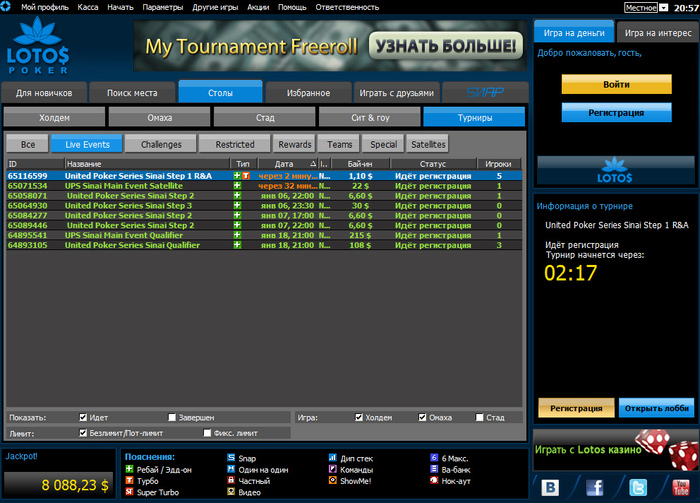This screenshot has height=503, width=700.
Task: Select the Омаха game tab
Action: [159, 117]
